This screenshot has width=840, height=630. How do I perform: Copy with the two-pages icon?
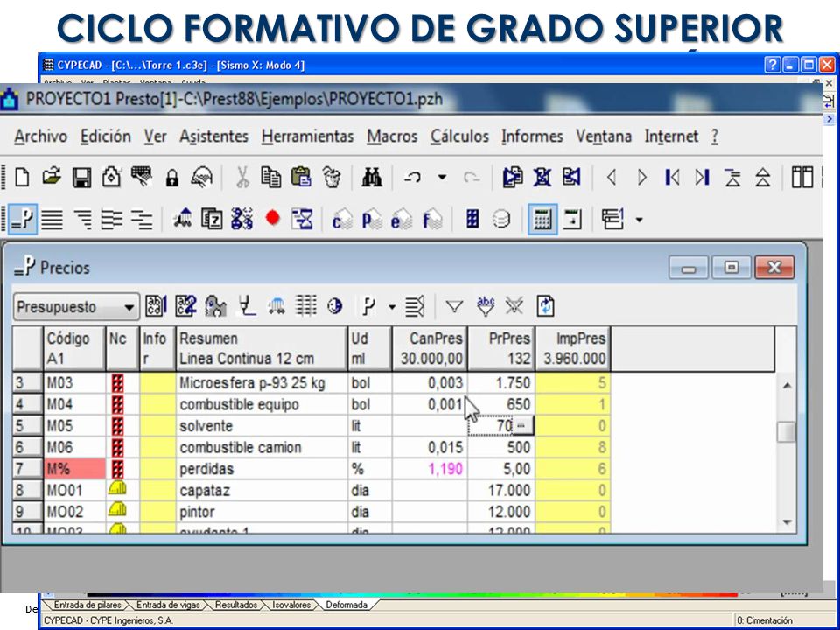click(271, 177)
